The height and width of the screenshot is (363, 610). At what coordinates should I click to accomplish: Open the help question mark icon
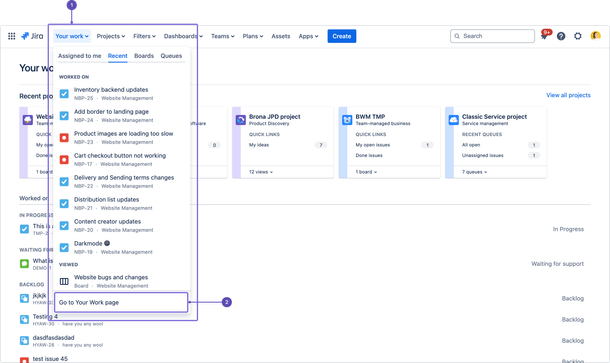coord(561,36)
